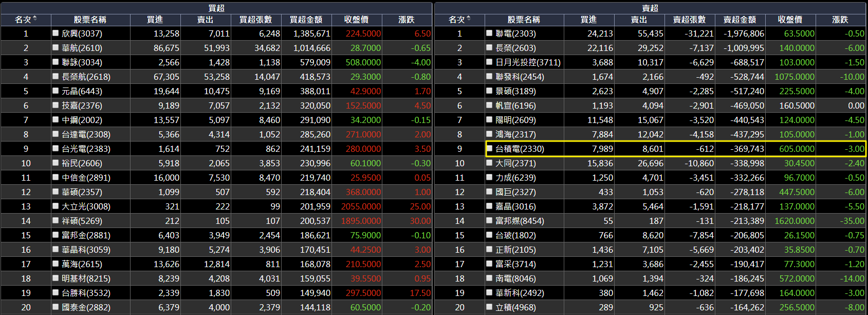Select stock name 華碩(2357)

[x=82, y=192]
